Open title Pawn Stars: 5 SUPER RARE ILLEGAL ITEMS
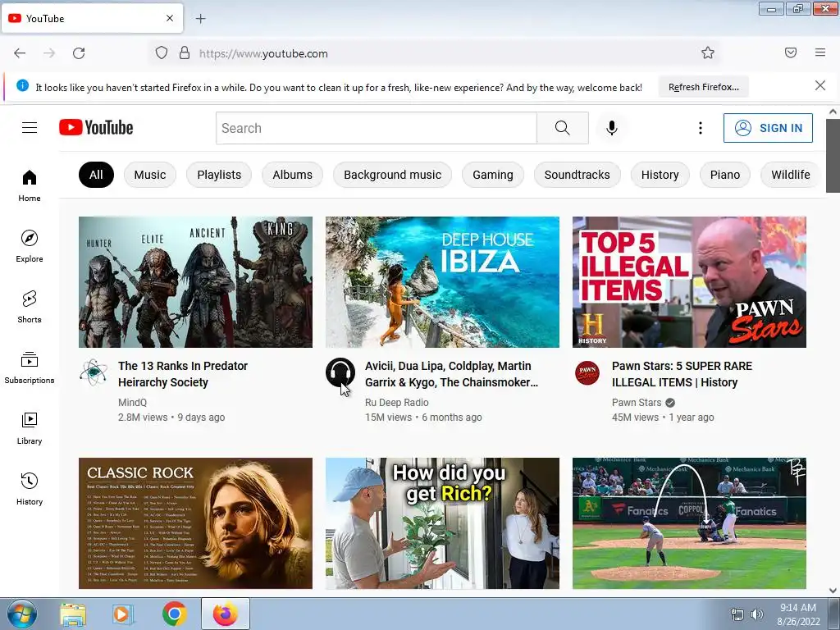This screenshot has width=840, height=630. (x=682, y=374)
